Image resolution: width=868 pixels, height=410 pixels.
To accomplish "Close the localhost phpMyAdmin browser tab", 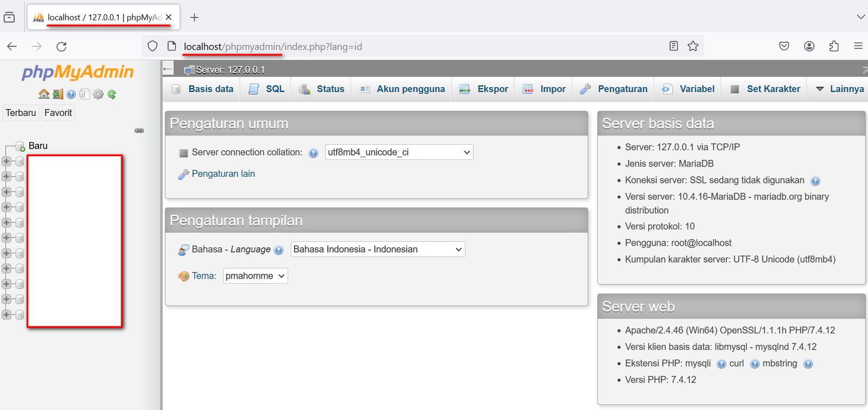I will tap(169, 17).
